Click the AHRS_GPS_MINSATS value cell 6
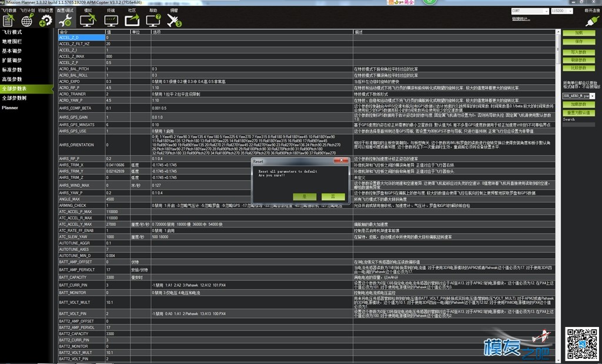This screenshot has height=364, width=602. click(x=118, y=125)
